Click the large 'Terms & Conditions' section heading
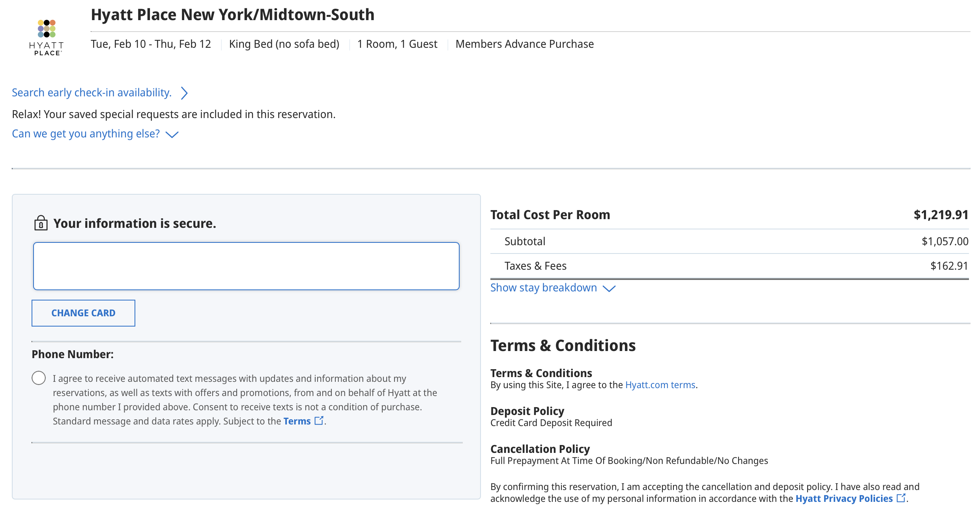This screenshot has width=980, height=522. point(563,345)
